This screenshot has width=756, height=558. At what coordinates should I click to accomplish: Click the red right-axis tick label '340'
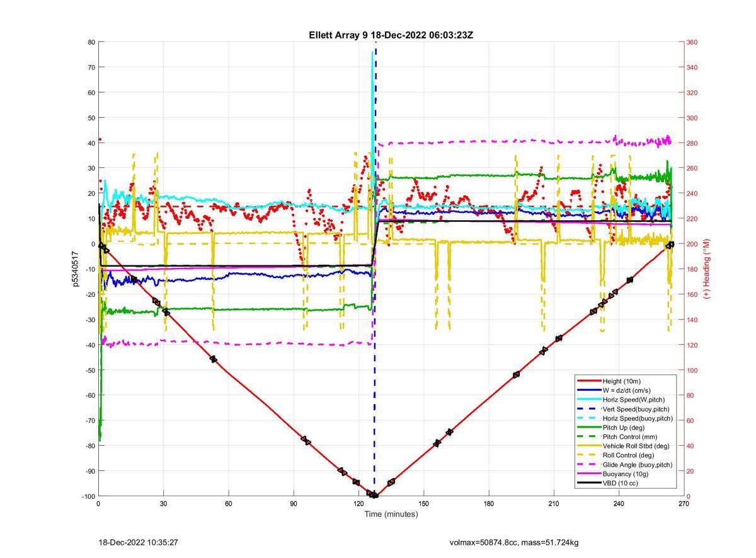692,67
